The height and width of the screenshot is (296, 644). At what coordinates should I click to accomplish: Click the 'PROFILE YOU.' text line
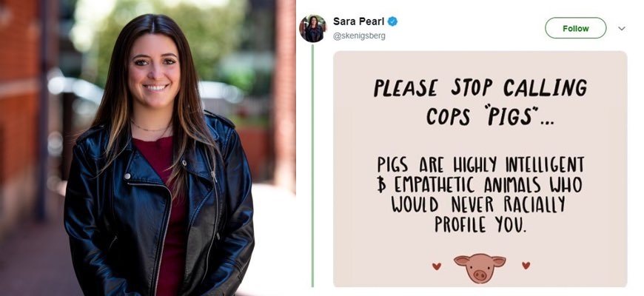tap(480, 224)
